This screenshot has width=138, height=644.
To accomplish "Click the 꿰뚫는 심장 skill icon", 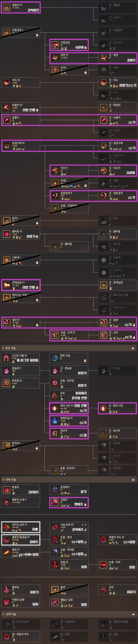I will pyautogui.click(x=55, y=602).
